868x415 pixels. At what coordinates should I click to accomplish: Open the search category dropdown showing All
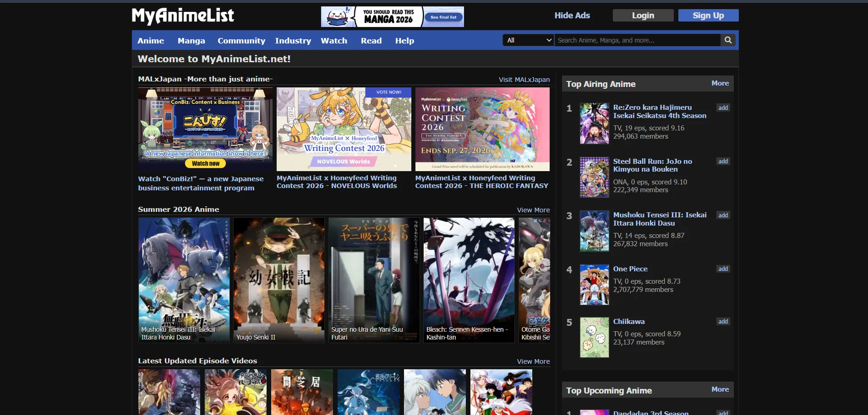[x=529, y=40]
